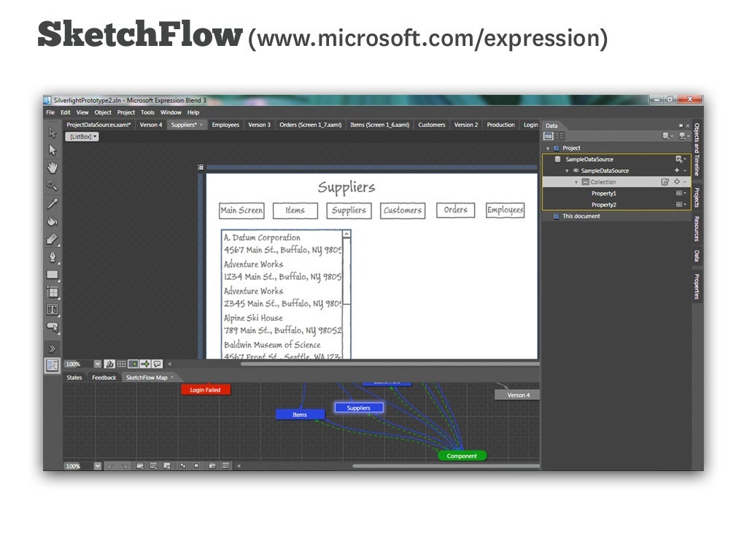This screenshot has height=560, width=747.
Task: Click the sketch Items button
Action: [x=295, y=210]
